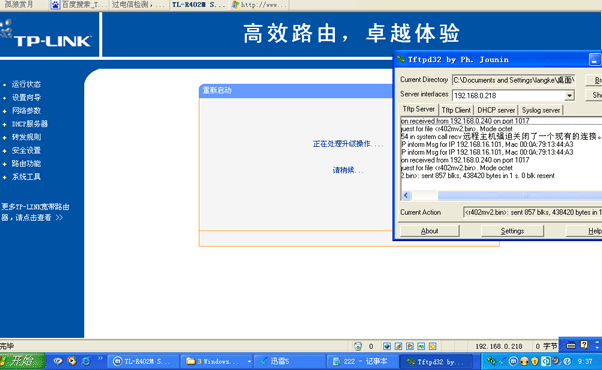Open 运行状态 in router sidebar
This screenshot has height=370, width=602.
pyautogui.click(x=26, y=84)
